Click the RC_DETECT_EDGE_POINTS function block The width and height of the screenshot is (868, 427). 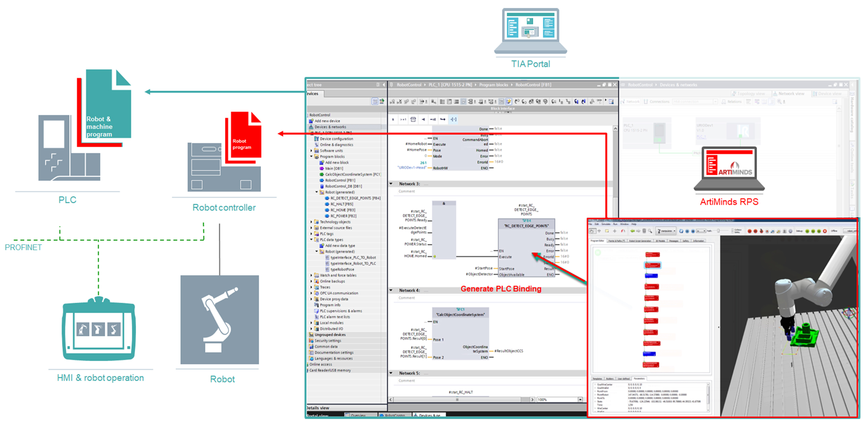tap(526, 248)
